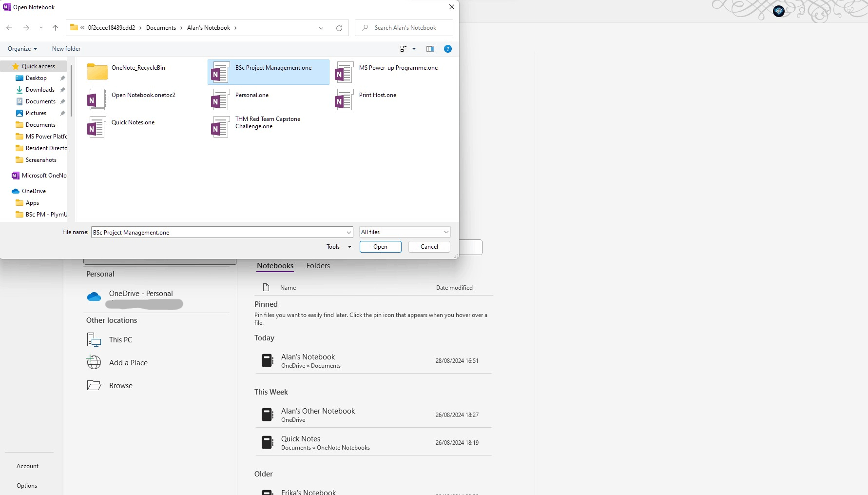Open the dialog Help question mark icon
The width and height of the screenshot is (868, 495).
point(448,49)
